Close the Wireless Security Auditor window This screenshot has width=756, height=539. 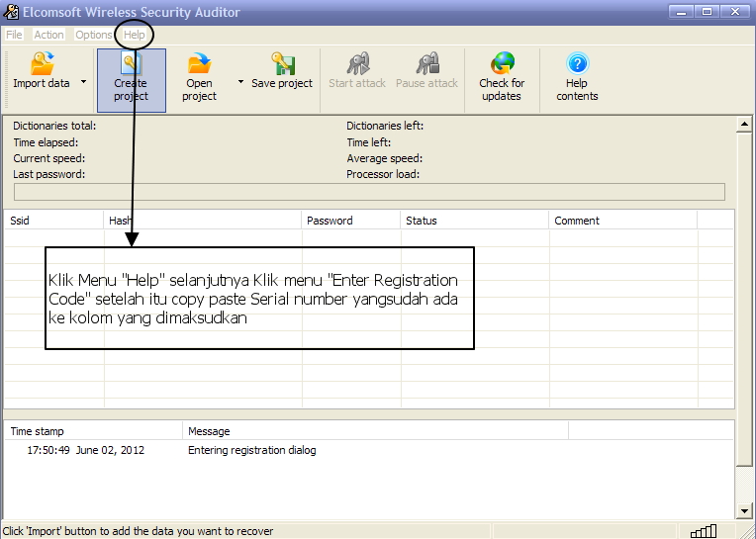735,12
